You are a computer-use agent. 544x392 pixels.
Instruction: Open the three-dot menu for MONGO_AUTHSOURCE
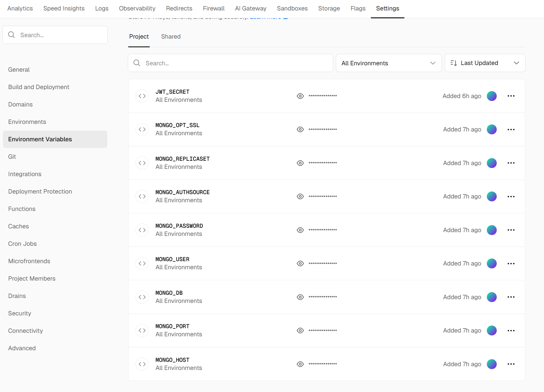pyautogui.click(x=511, y=196)
